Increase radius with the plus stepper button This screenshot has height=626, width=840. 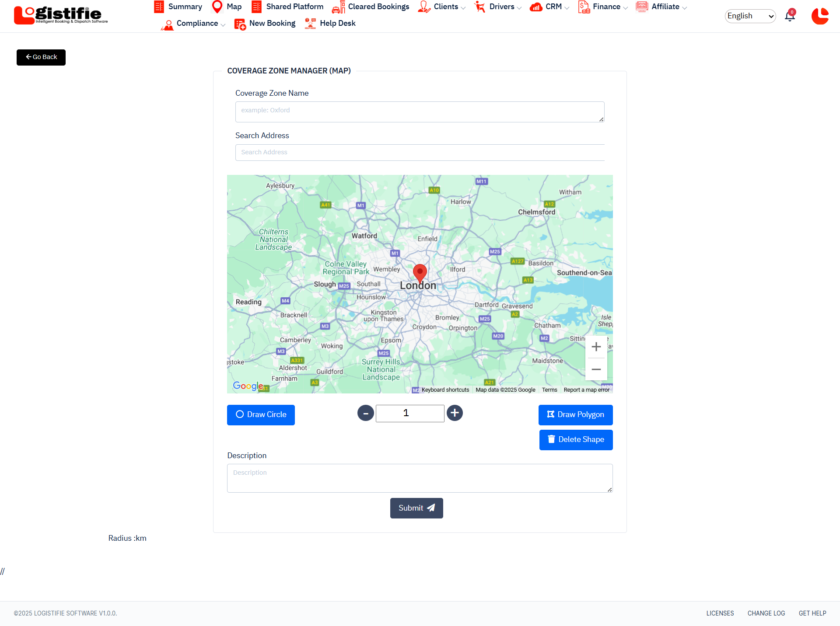pos(455,413)
